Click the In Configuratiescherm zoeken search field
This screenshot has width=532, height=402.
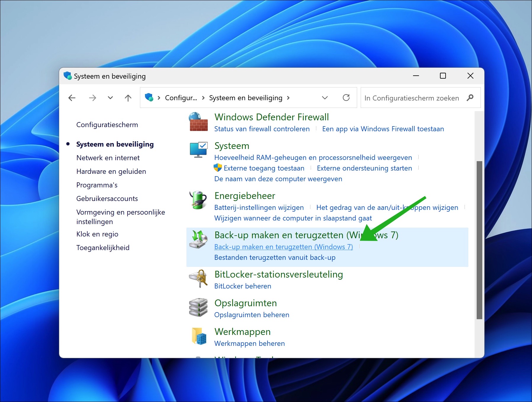(x=411, y=98)
